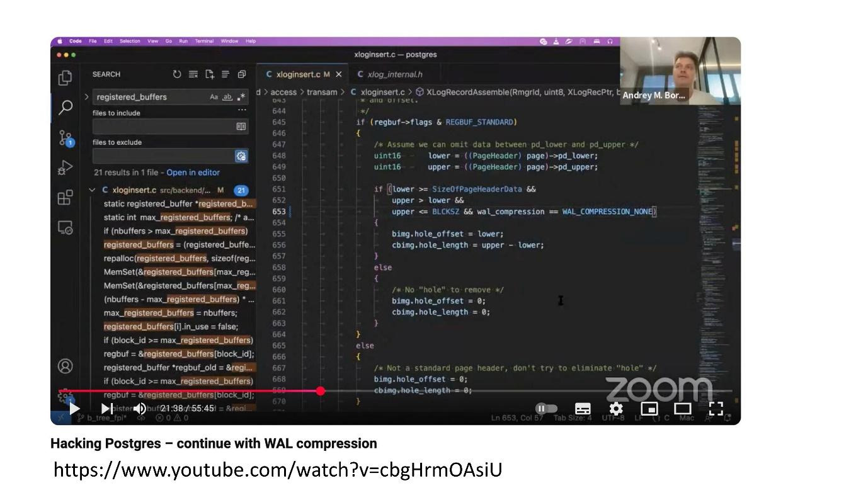
Task: Select the transam breadcrumb segment
Action: 322,92
